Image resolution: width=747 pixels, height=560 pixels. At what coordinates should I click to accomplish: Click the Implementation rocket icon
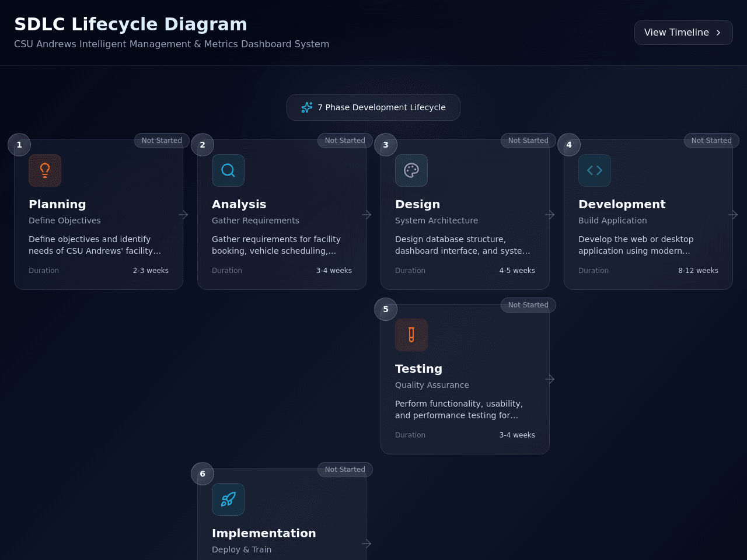click(228, 499)
